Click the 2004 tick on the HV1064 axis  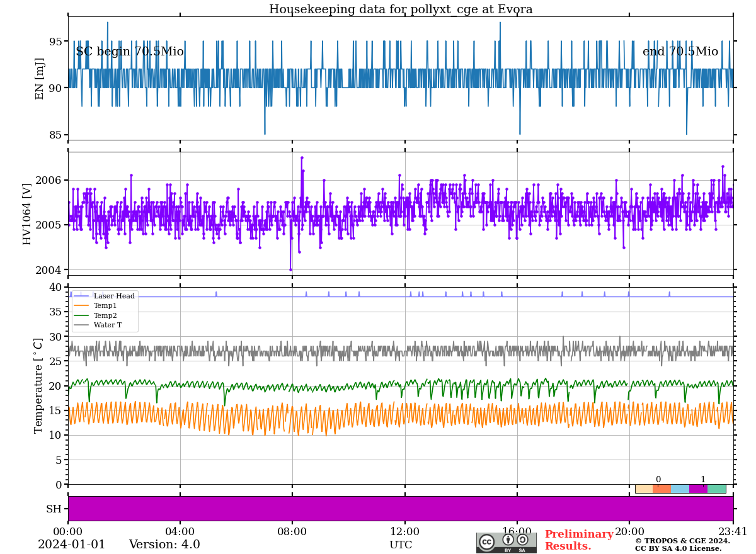click(x=49, y=269)
